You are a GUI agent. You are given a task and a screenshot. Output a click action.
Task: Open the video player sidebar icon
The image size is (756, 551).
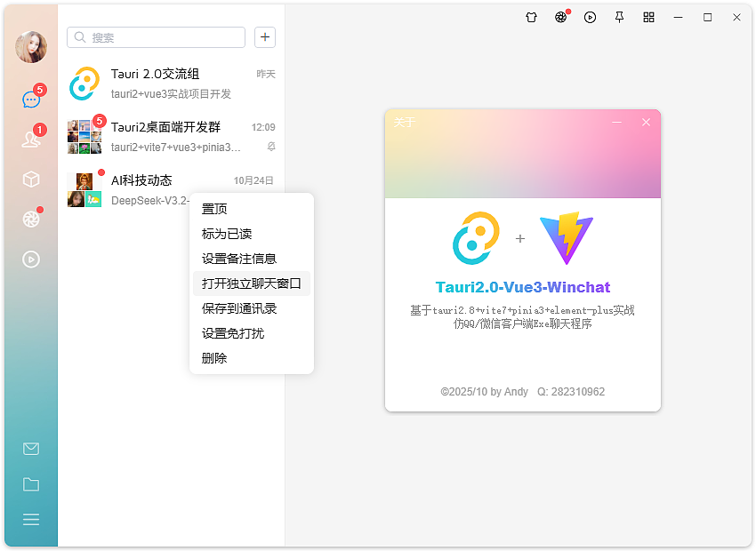pyautogui.click(x=31, y=259)
